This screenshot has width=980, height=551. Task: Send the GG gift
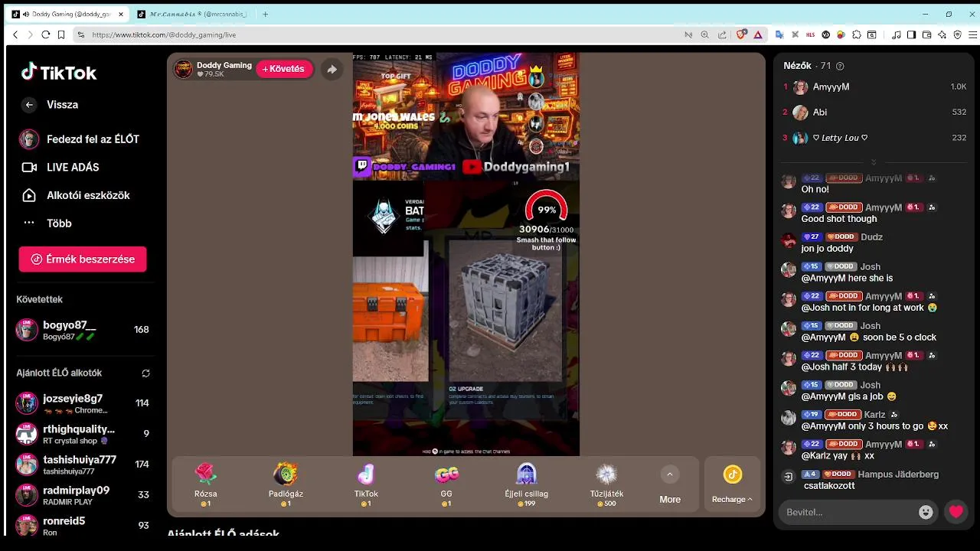(x=446, y=484)
